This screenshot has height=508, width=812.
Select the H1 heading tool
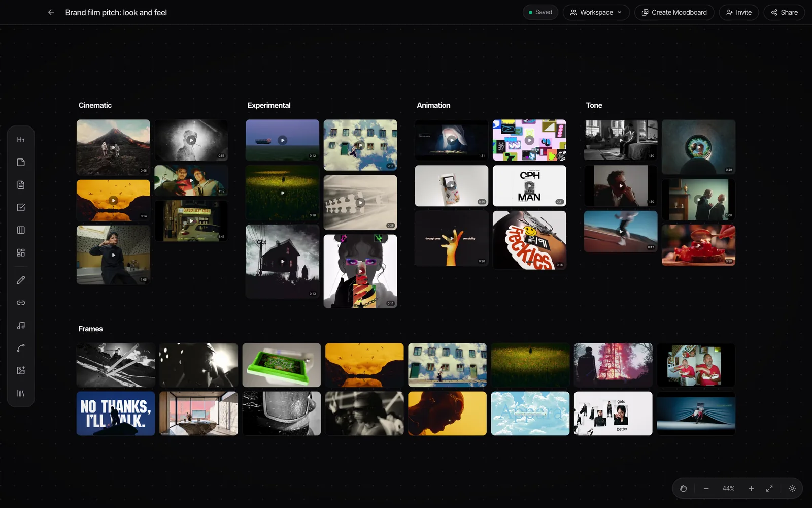21,140
